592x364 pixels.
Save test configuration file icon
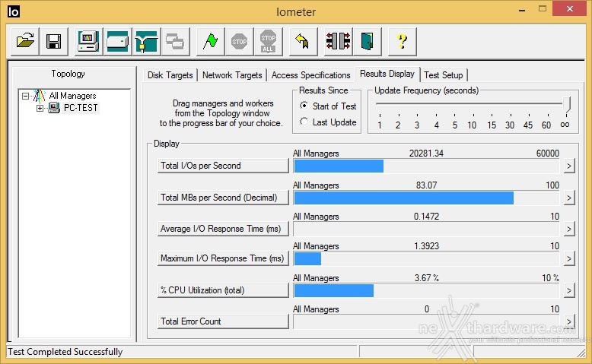point(53,41)
